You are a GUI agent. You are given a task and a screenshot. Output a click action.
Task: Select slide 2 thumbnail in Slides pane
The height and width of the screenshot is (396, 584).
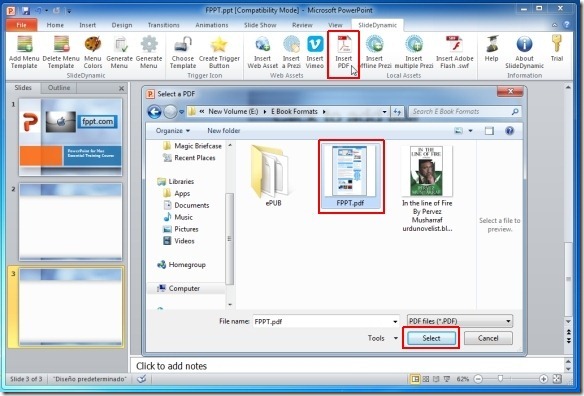pyautogui.click(x=70, y=222)
